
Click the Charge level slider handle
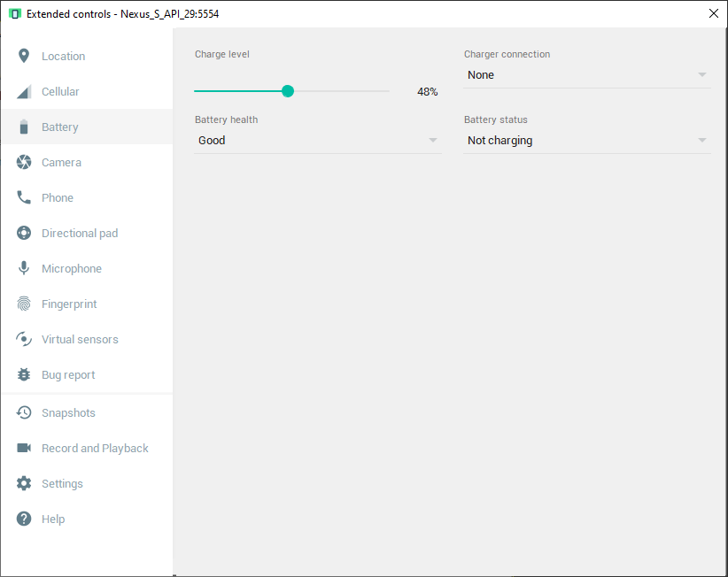coord(288,91)
